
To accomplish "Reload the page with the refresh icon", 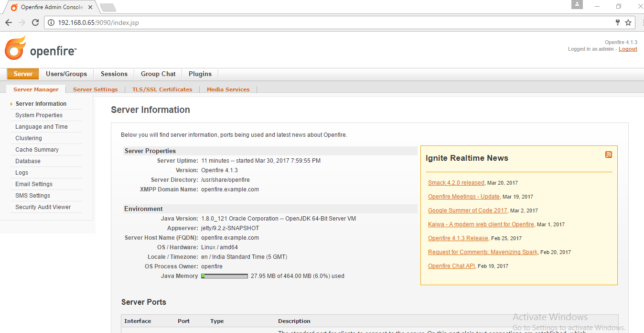I will (x=35, y=22).
